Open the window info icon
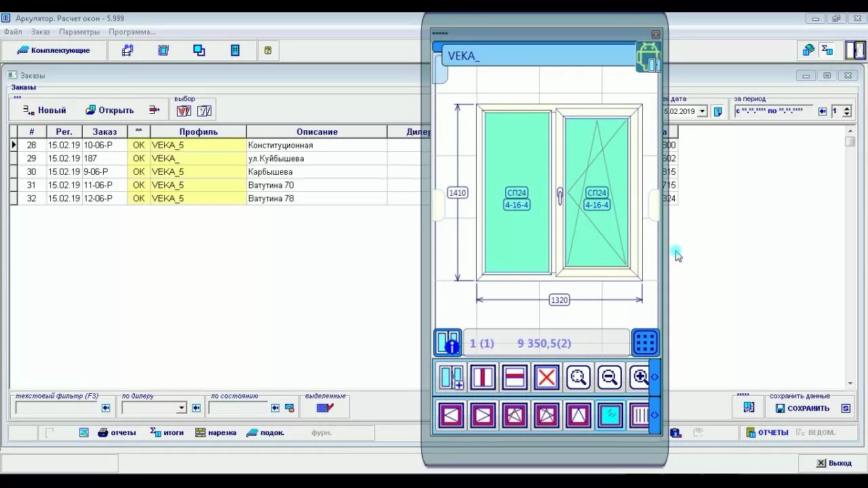 pos(448,343)
